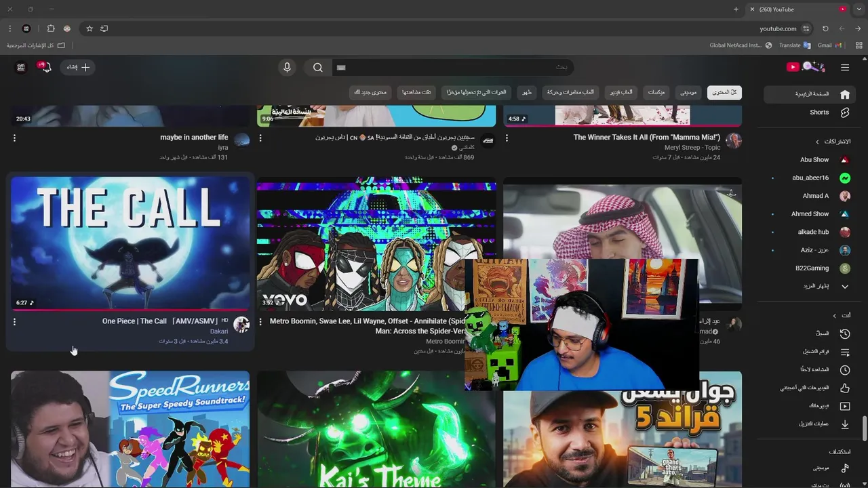Image resolution: width=868 pixels, height=488 pixels.
Task: Activate voice search microphone icon
Action: coord(287,67)
